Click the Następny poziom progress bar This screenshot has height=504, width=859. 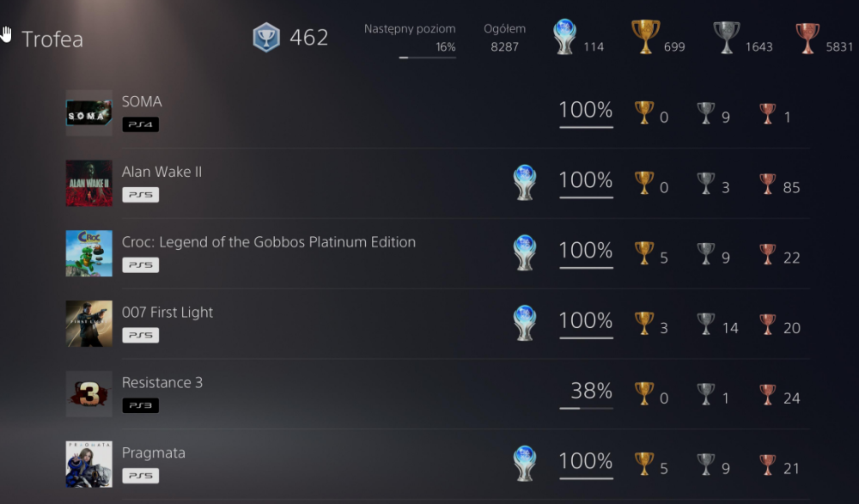[x=427, y=58]
